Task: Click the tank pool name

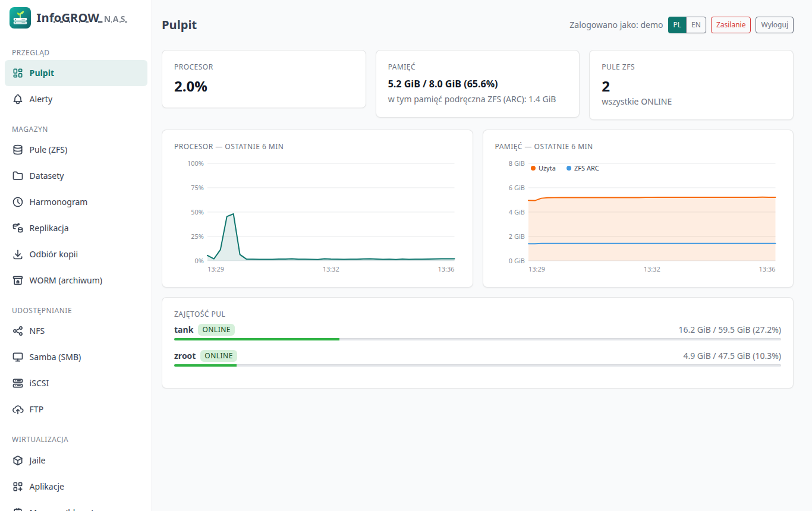Action: coord(184,329)
